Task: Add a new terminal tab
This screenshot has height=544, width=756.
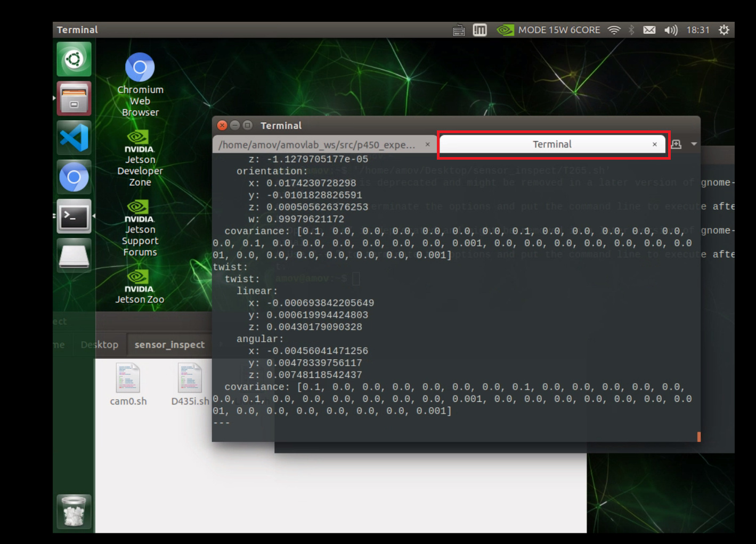Action: pyautogui.click(x=677, y=144)
